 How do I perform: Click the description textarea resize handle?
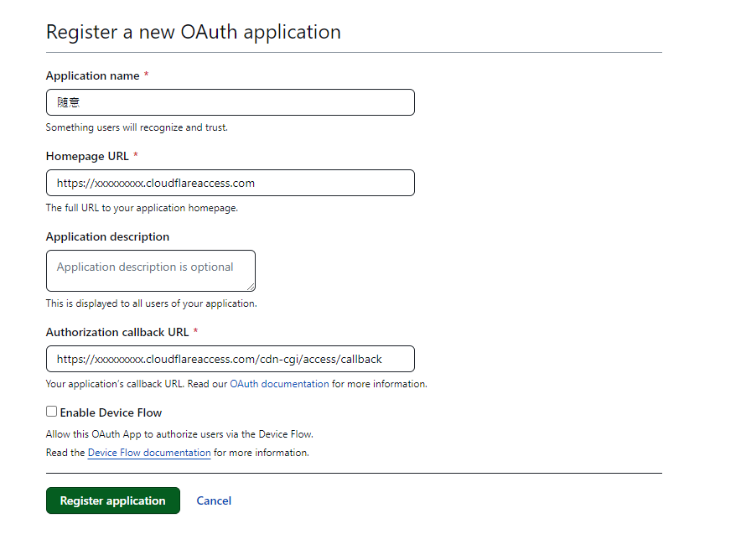tap(251, 287)
